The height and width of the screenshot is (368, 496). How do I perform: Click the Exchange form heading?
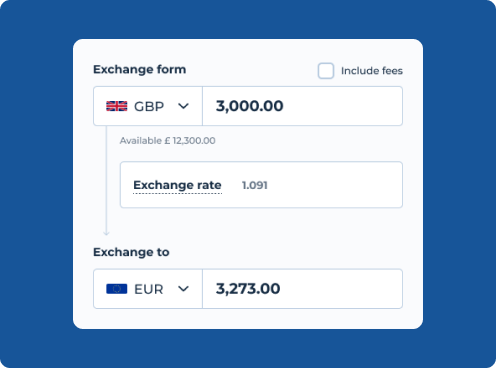140,69
